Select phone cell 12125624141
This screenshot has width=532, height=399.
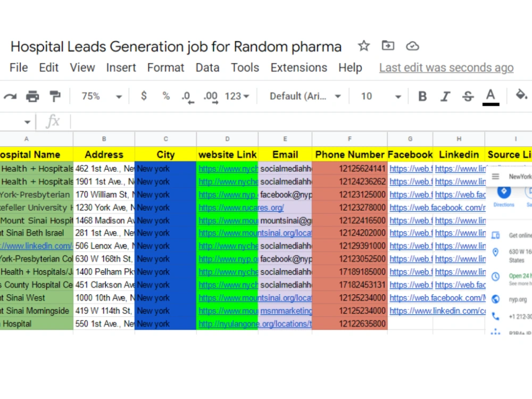tap(350, 169)
